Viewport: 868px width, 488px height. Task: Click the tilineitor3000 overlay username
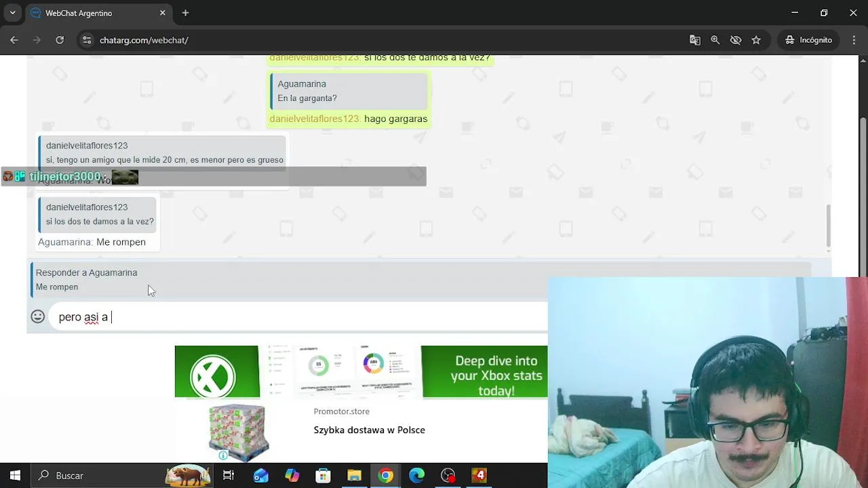pyautogui.click(x=65, y=177)
